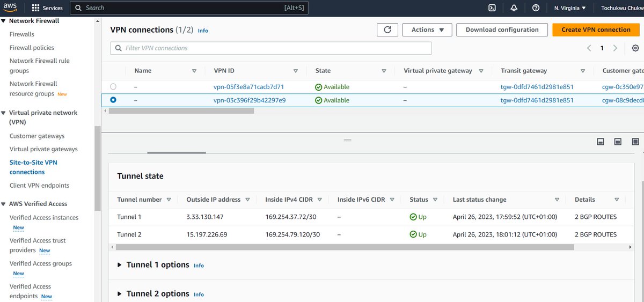Screen dimensions: 644x302
Task: Sort tunnel Status column arrow
Action: [435, 200]
